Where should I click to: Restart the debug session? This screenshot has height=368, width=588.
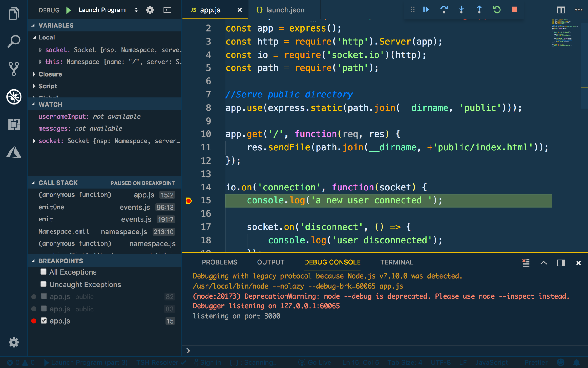point(496,10)
